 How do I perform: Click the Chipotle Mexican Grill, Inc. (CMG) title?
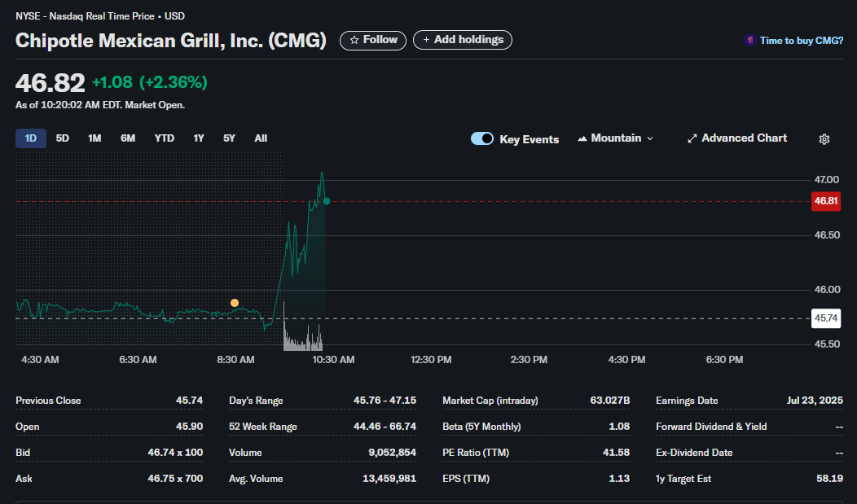(170, 41)
